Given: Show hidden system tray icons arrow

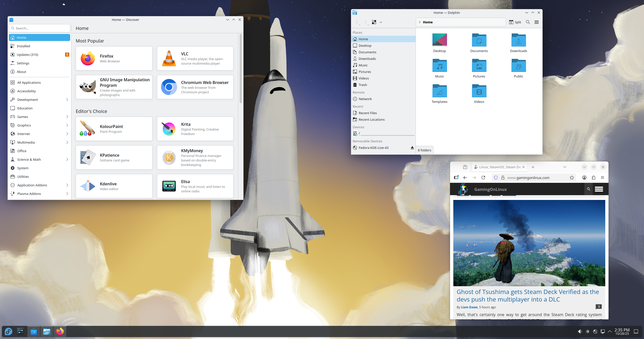Looking at the screenshot, I should coord(610,331).
